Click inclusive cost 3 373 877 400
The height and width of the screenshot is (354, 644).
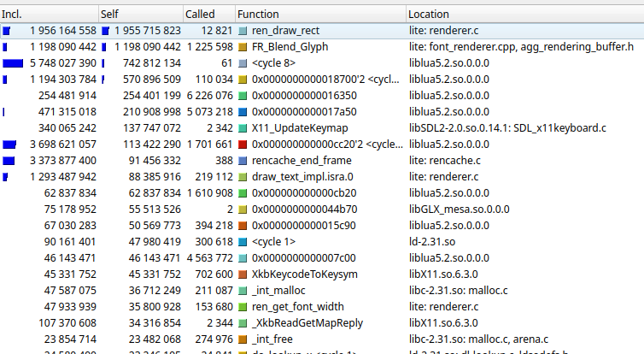(63, 161)
